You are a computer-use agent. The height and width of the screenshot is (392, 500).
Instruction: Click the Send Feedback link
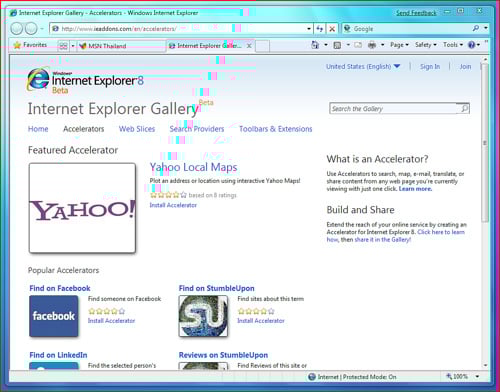click(416, 13)
